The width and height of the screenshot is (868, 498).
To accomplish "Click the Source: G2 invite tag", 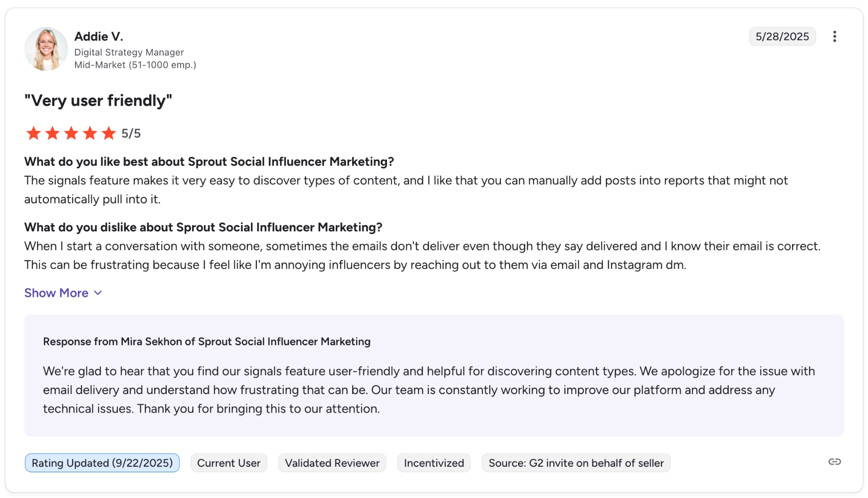I will pos(576,463).
